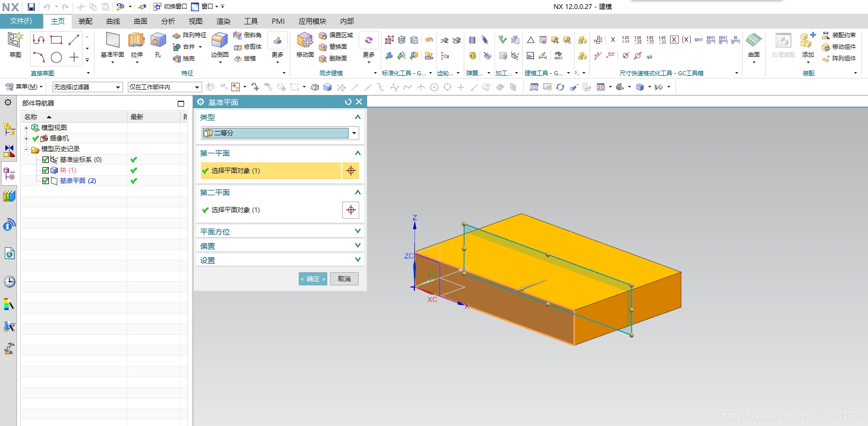Uncheck the 块 (1) feature checkbox
The height and width of the screenshot is (426, 868).
pos(46,170)
